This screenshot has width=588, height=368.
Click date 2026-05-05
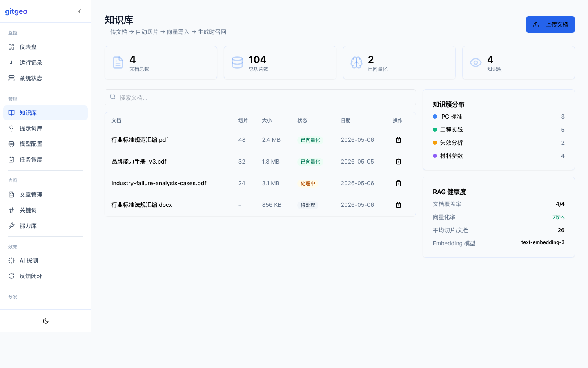pyautogui.click(x=357, y=162)
